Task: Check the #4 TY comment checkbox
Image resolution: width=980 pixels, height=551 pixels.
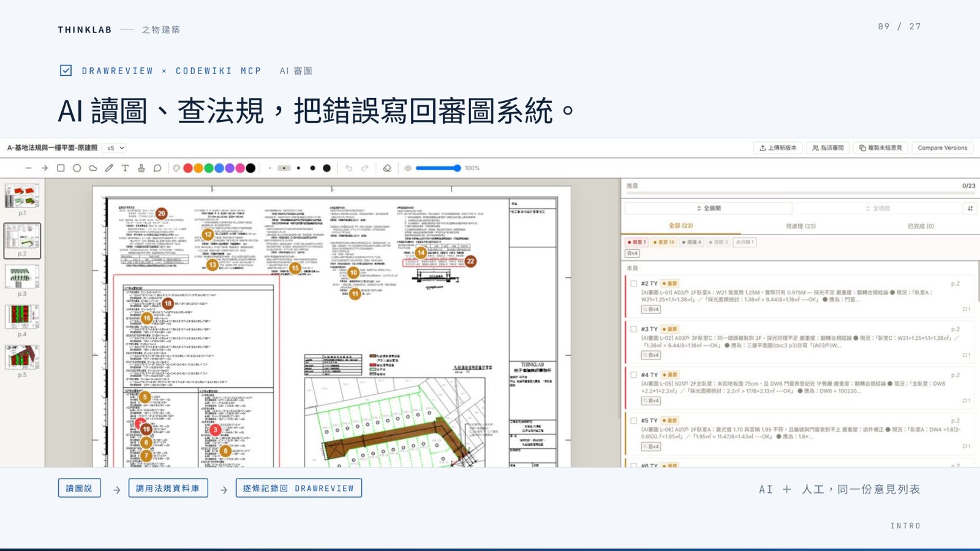Action: pos(633,375)
